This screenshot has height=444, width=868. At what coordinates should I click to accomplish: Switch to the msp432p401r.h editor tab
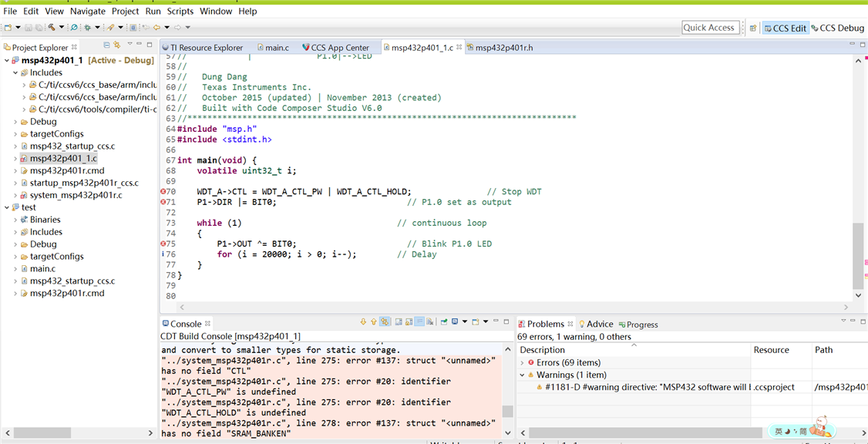pos(503,48)
